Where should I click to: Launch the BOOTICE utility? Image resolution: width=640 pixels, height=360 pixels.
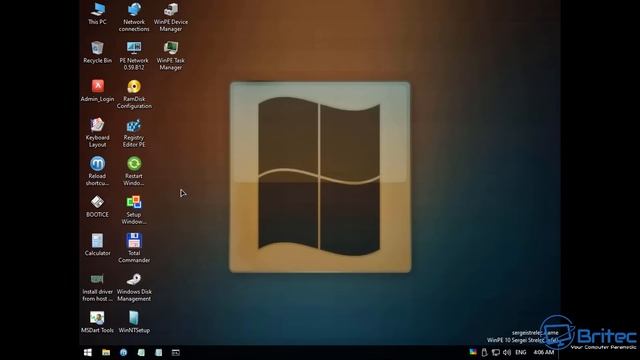pos(98,206)
